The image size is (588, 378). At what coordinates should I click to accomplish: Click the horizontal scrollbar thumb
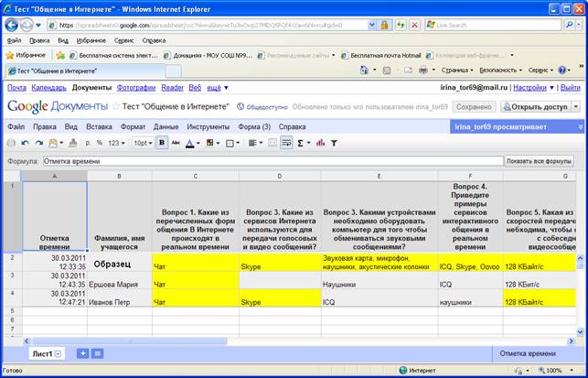(x=129, y=341)
